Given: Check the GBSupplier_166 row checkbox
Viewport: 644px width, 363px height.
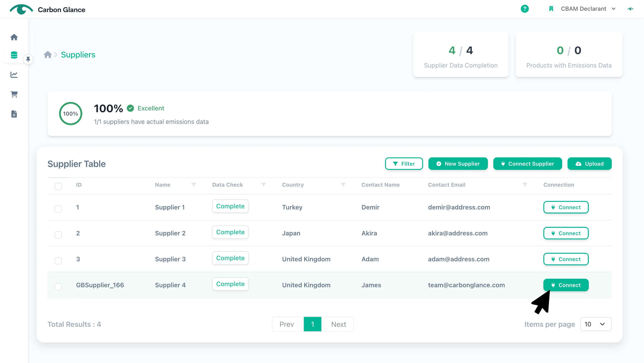Looking at the screenshot, I should (x=58, y=287).
